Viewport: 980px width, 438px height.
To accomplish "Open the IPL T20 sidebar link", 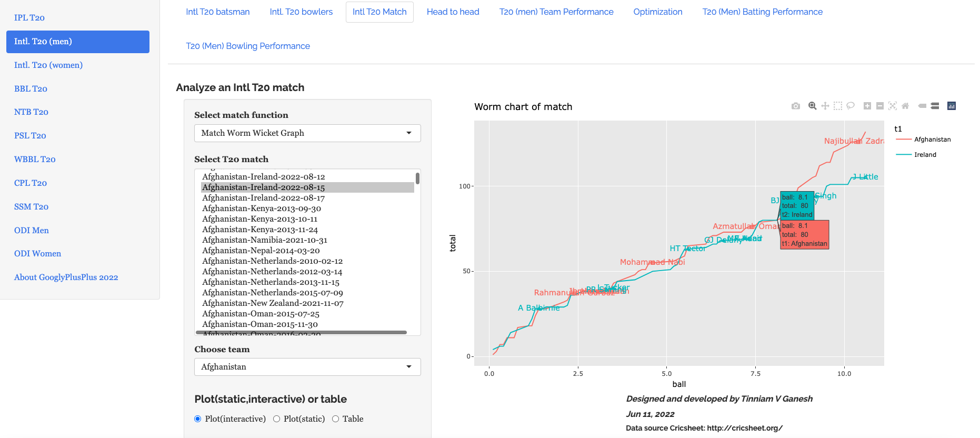I will 29,18.
